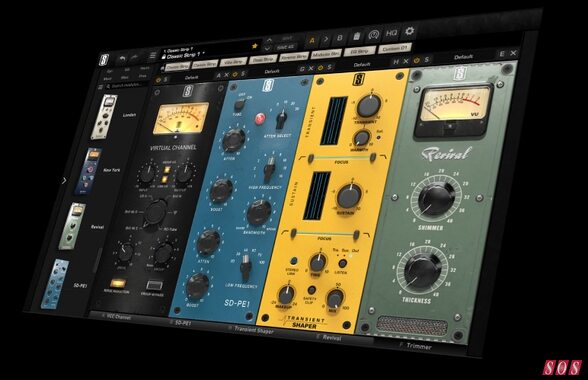588x380 pixels.
Task: Remove the module in slot E with X
Action: click(513, 53)
